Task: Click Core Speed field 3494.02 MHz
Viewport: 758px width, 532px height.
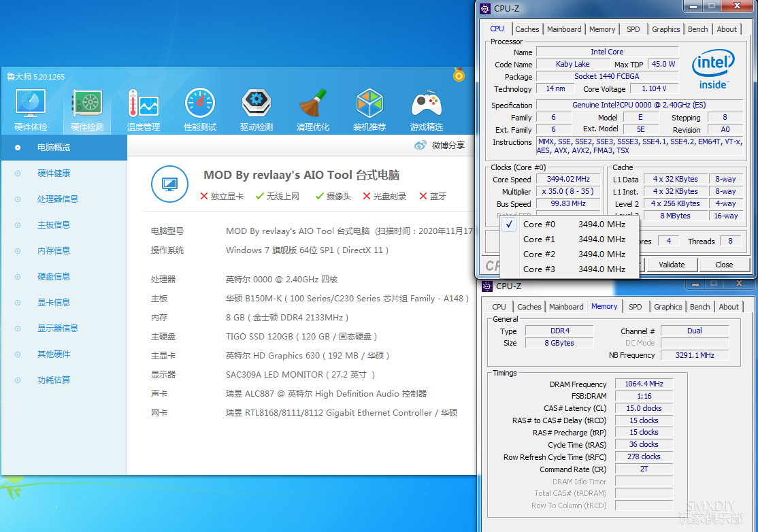Action: (x=568, y=180)
